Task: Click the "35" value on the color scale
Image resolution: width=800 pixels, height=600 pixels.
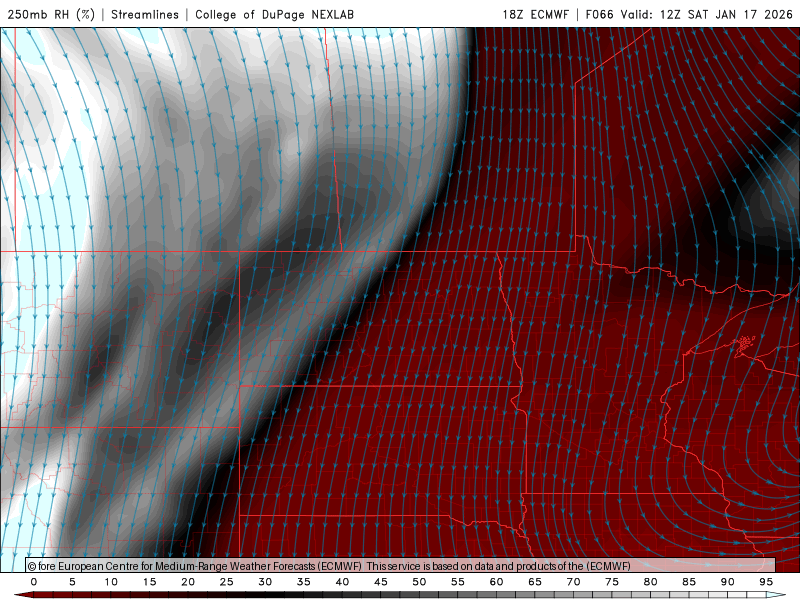Action: [x=304, y=582]
